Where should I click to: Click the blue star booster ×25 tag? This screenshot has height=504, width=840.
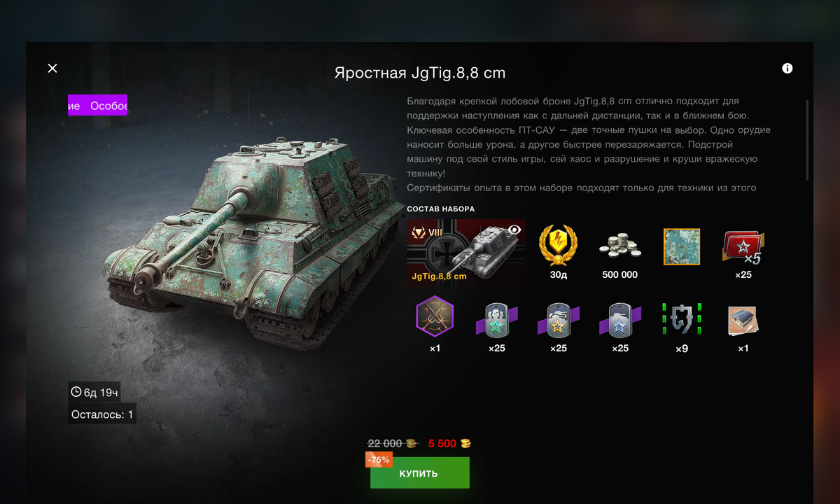619,321
